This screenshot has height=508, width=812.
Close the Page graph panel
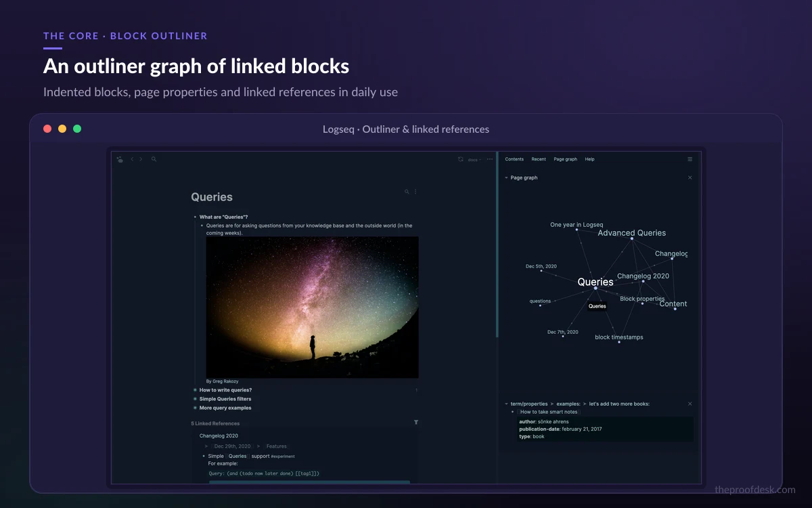[x=690, y=177]
